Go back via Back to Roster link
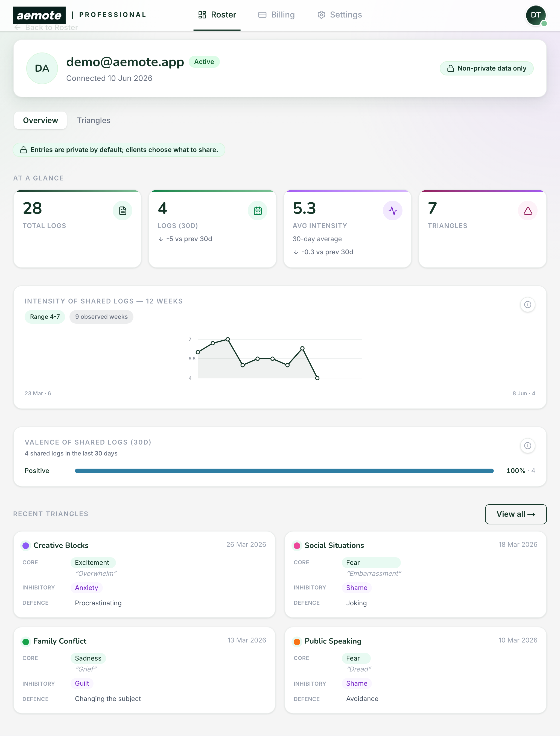The image size is (560, 736). click(46, 27)
